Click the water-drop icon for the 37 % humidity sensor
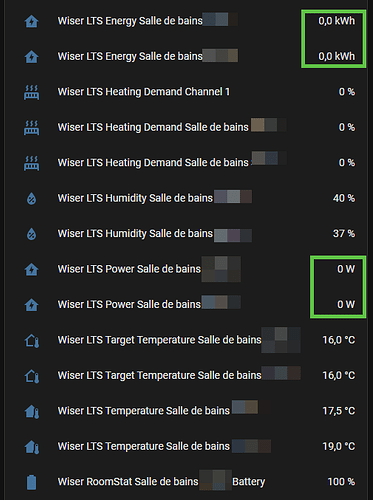Image resolution: width=373 pixels, height=500 pixels. pyautogui.click(x=32, y=234)
